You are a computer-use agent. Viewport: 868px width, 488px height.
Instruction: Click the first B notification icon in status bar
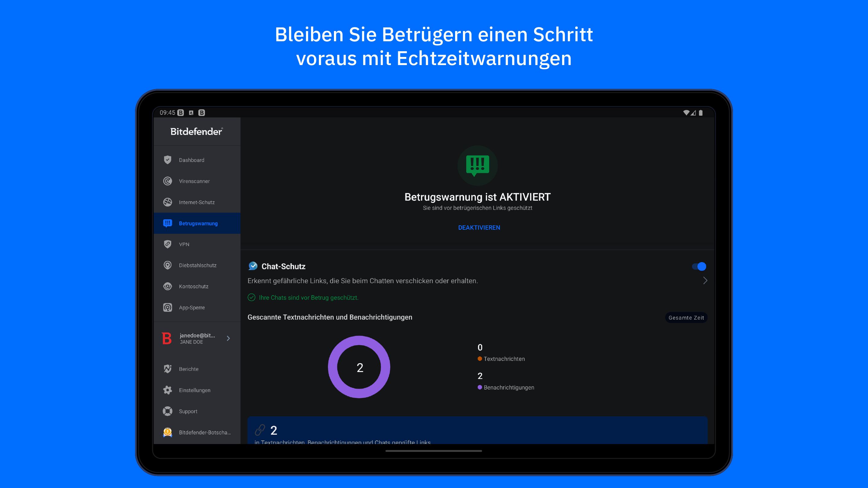pyautogui.click(x=181, y=112)
